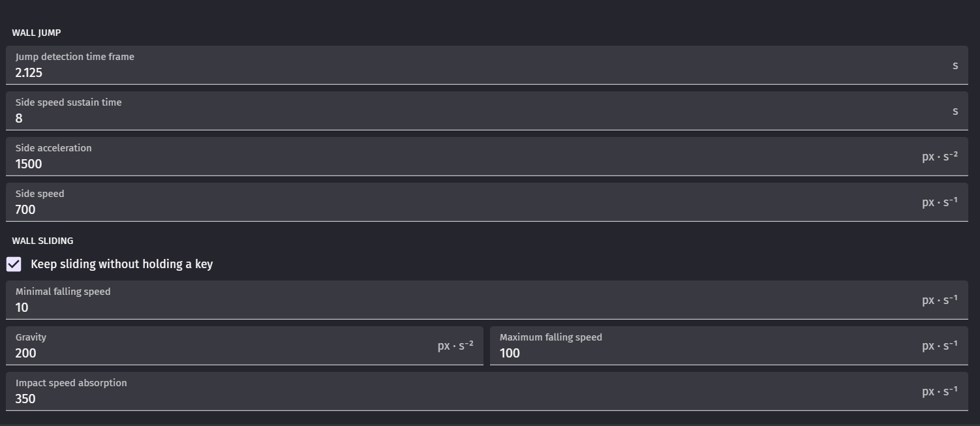
Task: Click the Side speed input showing 700
Action: pyautogui.click(x=457, y=209)
